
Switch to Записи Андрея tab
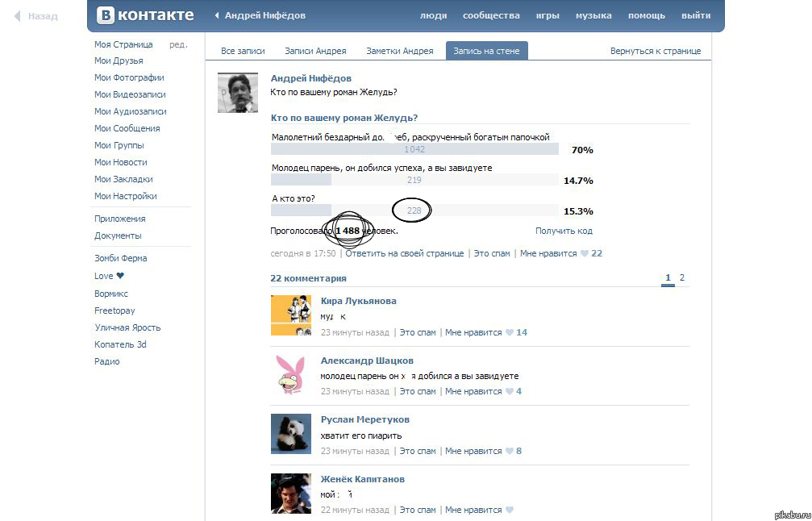pos(315,51)
